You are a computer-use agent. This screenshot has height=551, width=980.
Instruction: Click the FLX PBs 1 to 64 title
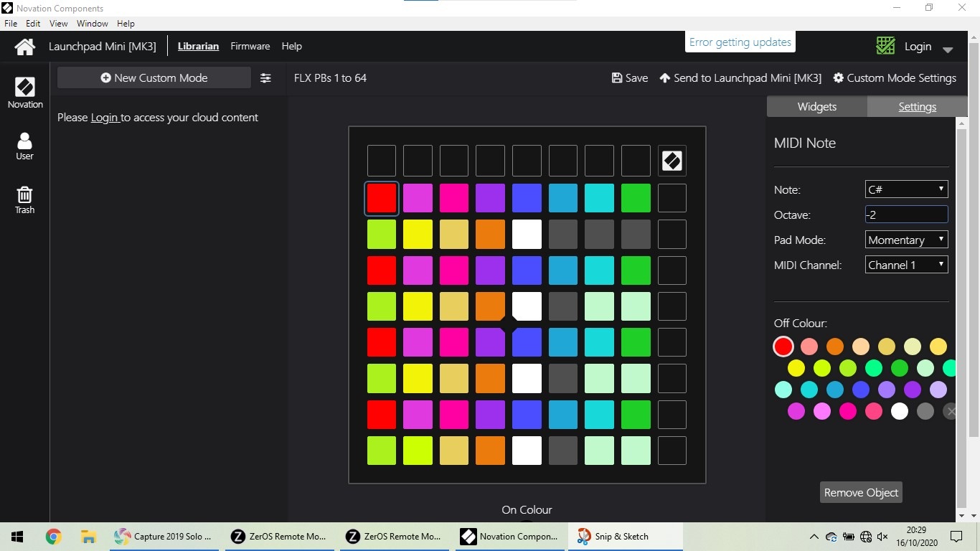pyautogui.click(x=330, y=77)
